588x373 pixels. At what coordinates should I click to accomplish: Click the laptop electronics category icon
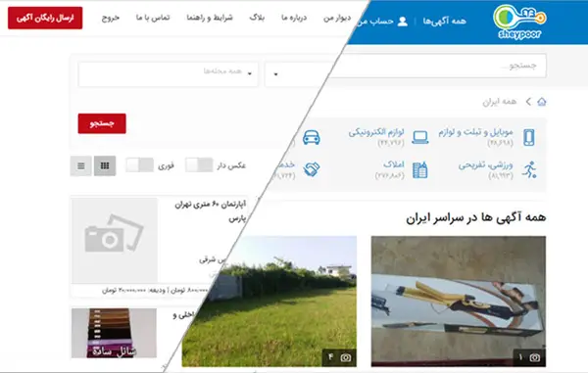click(x=420, y=137)
